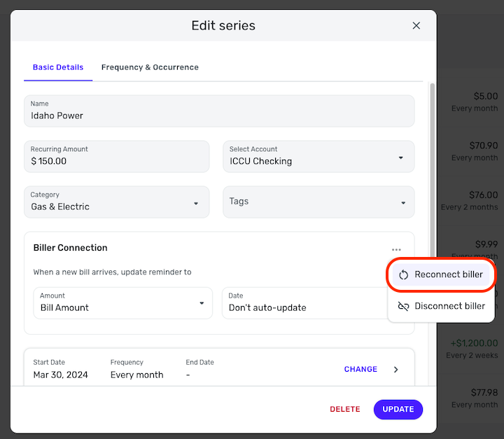504x439 pixels.
Task: Close the Edit series dialog with the X
Action: tap(416, 26)
